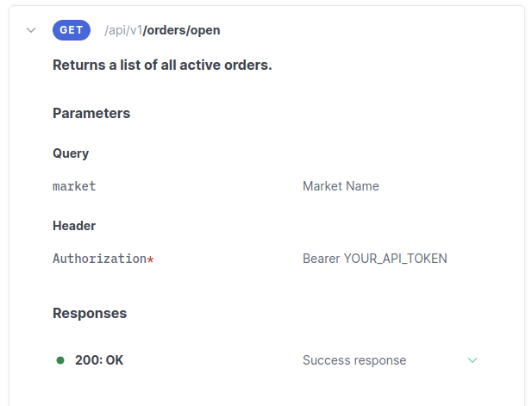The image size is (532, 406).
Task: Click the Success response description text
Action: coord(354,360)
